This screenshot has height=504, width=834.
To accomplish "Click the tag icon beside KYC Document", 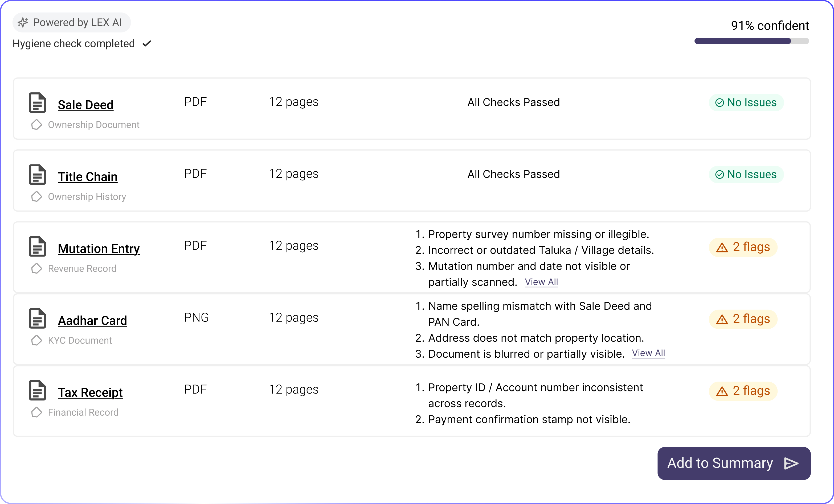I will (36, 340).
